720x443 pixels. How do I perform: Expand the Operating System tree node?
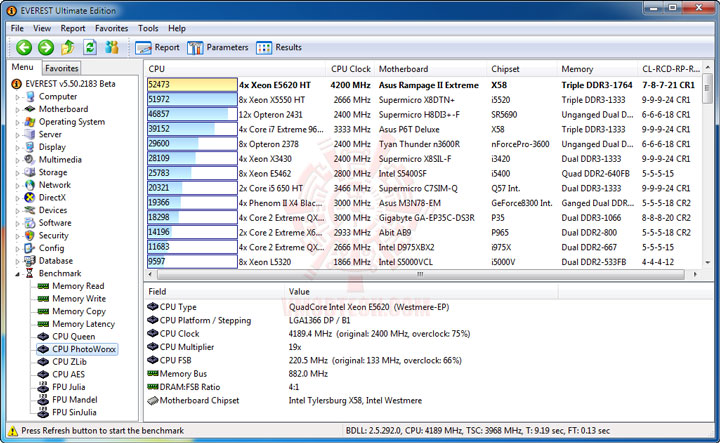(17, 123)
